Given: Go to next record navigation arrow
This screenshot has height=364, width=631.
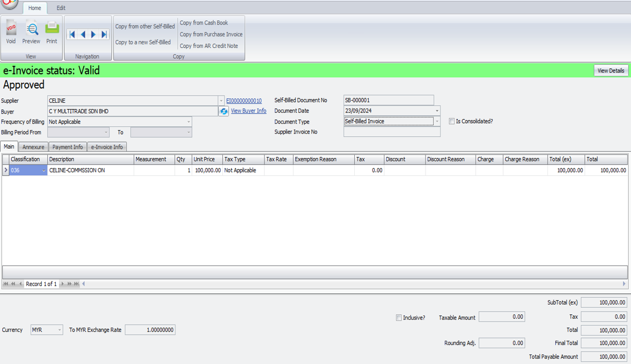Looking at the screenshot, I should tap(94, 35).
